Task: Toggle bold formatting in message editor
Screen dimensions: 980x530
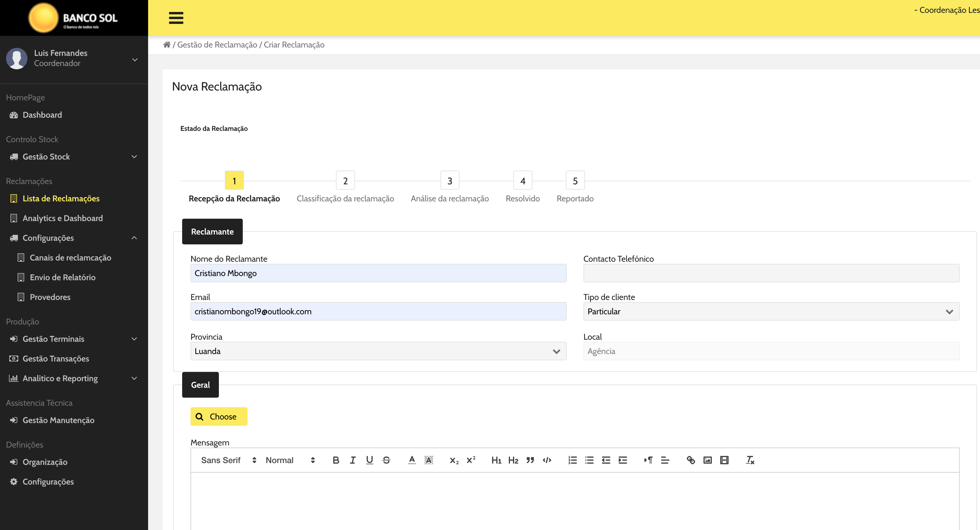Action: tap(336, 460)
